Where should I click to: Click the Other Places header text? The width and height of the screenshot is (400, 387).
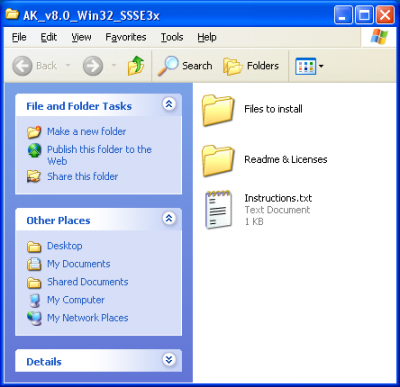click(58, 220)
